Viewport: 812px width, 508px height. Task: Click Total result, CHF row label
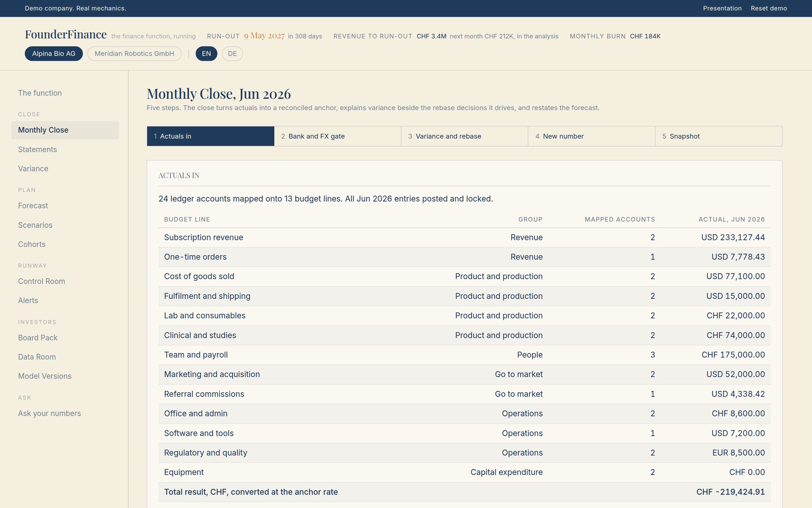[251, 492]
